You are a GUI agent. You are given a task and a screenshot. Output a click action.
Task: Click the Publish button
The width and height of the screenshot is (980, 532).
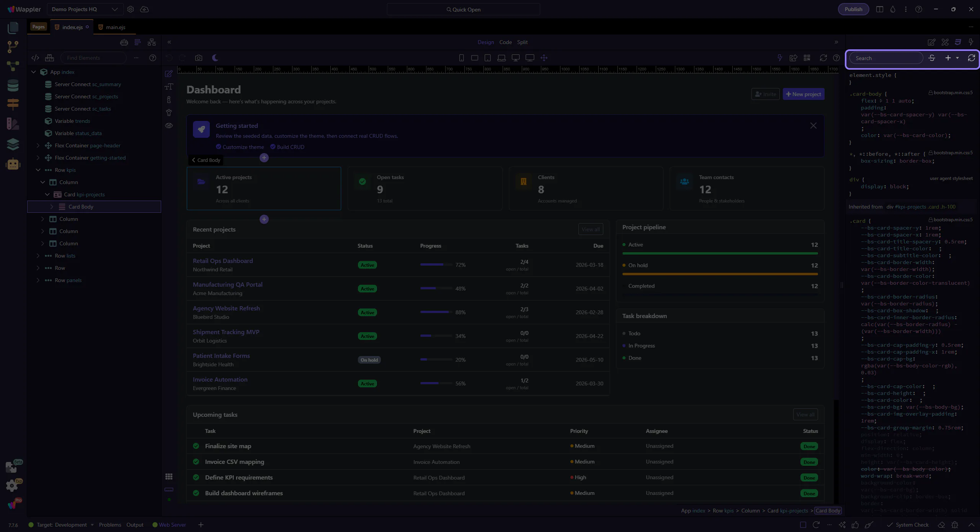pyautogui.click(x=853, y=9)
